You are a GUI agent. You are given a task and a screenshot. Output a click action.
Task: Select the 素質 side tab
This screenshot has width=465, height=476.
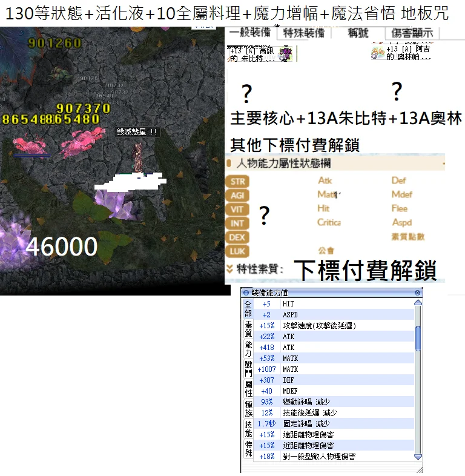tap(248, 329)
